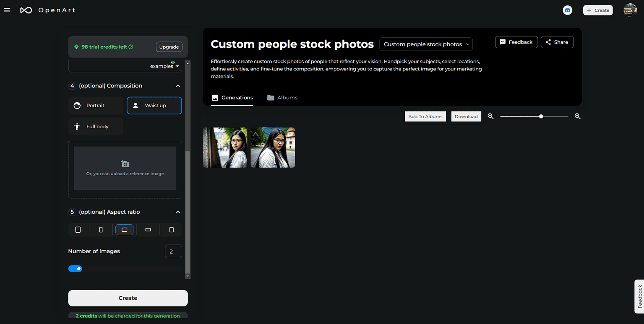Click the zoom out magnifier icon
The width and height of the screenshot is (644, 324).
pos(490,117)
